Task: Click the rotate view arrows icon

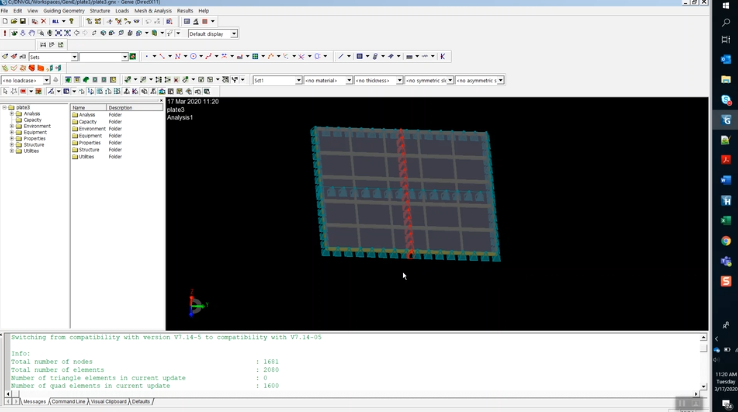Action: (94, 33)
